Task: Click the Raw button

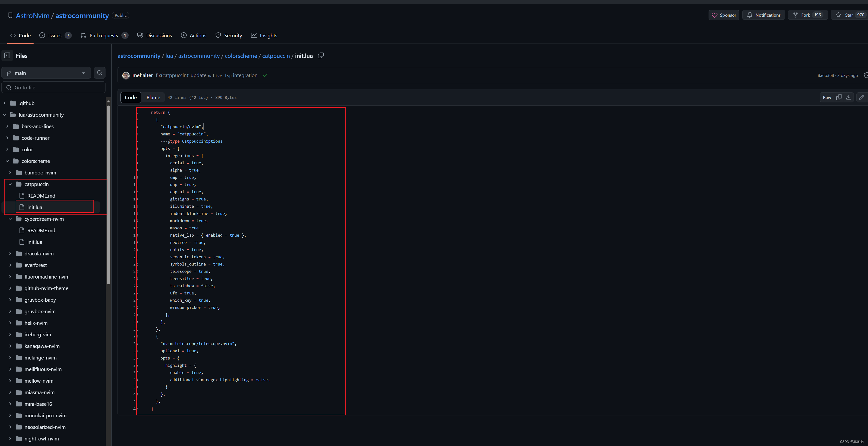Action: [x=827, y=97]
